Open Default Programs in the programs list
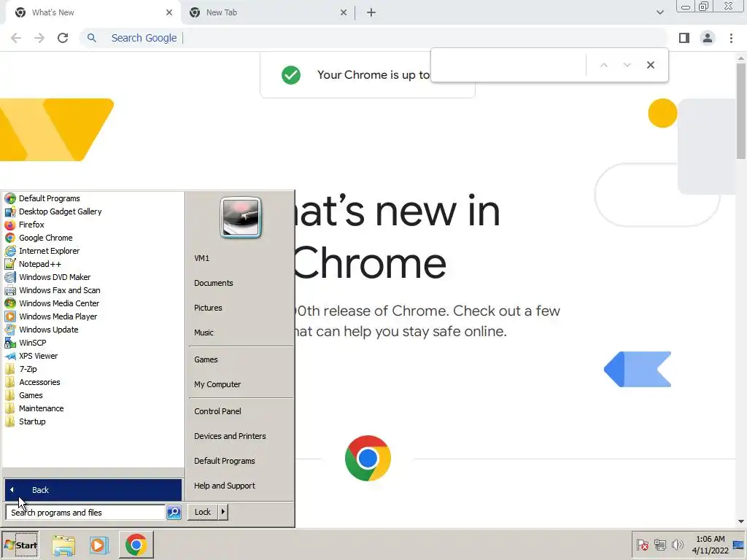The height and width of the screenshot is (560, 747). coord(49,198)
